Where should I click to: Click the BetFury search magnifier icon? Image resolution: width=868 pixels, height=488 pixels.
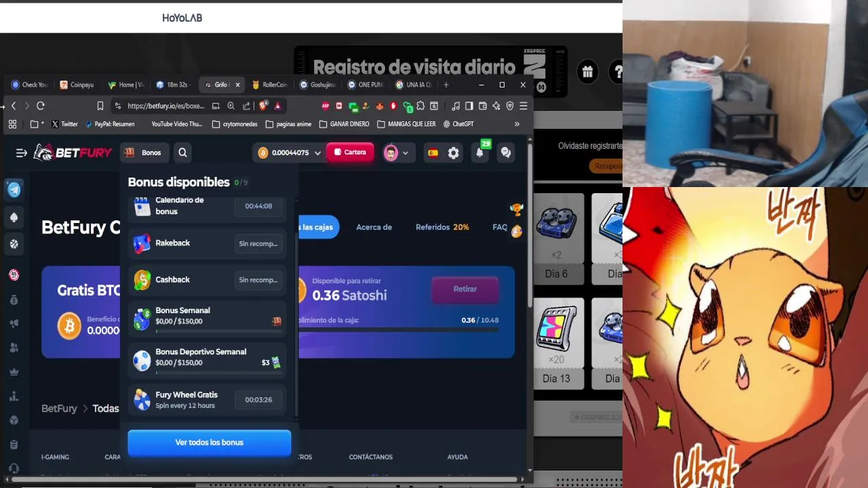point(182,152)
